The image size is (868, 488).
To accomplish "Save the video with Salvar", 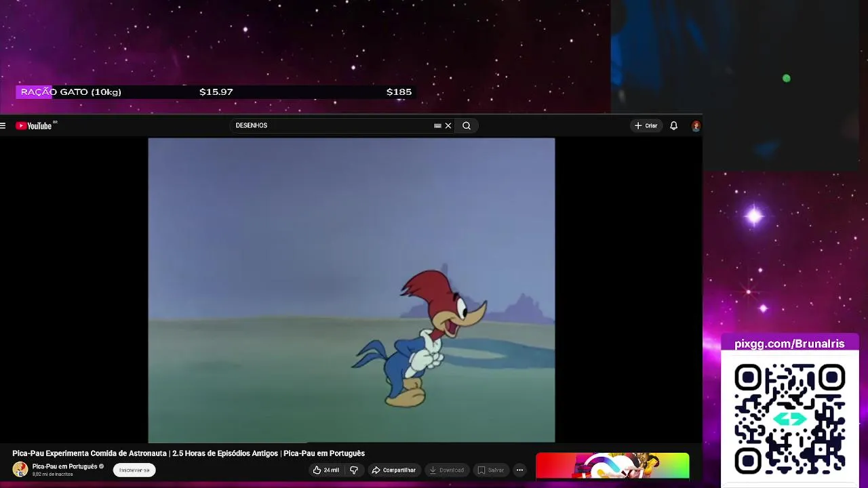I will point(491,470).
